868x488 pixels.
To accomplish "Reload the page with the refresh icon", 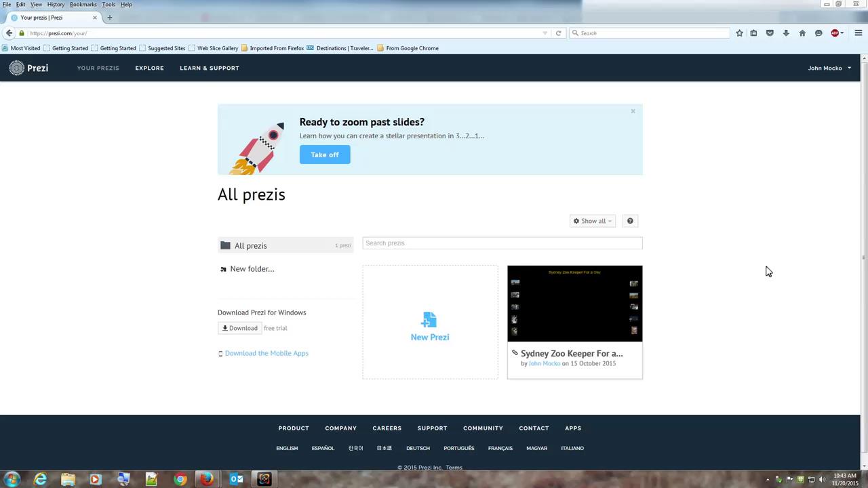I will 558,33.
